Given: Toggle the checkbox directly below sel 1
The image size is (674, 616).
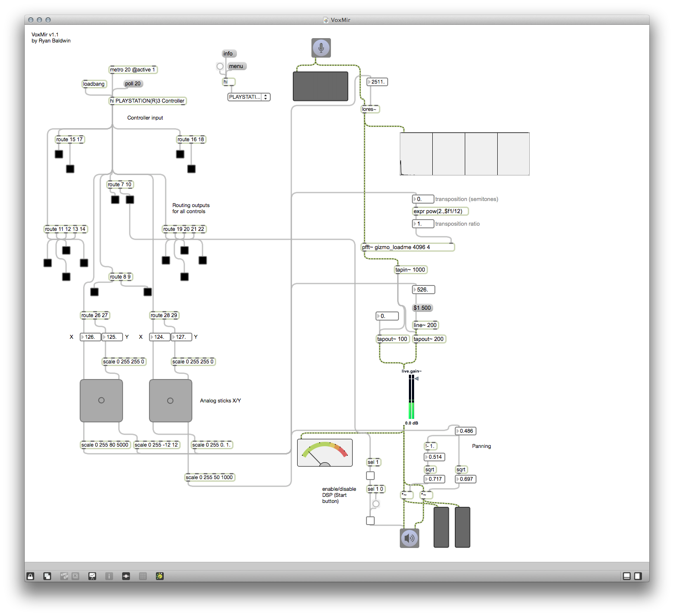Looking at the screenshot, I should click(370, 476).
